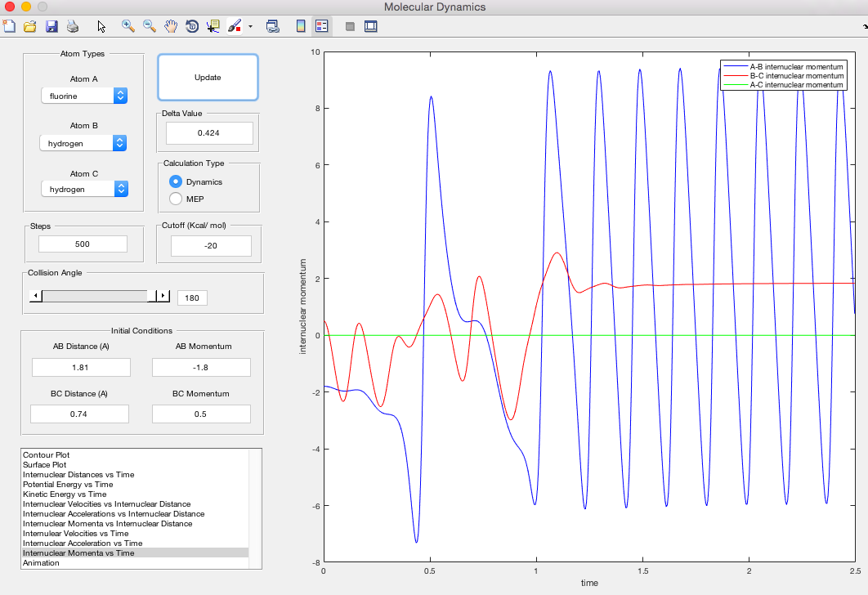Viewport: 868px width, 595px height.
Task: Click the Delta Value input field
Action: pyautogui.click(x=209, y=132)
